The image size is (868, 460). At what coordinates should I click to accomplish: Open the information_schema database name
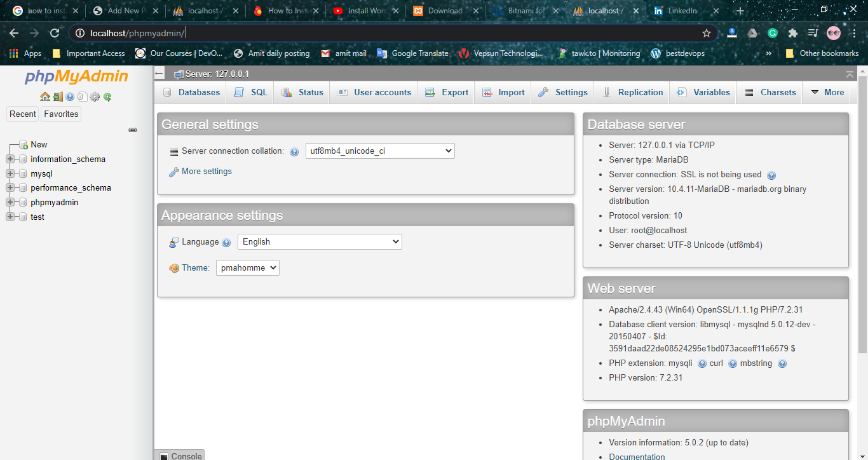[x=68, y=159]
